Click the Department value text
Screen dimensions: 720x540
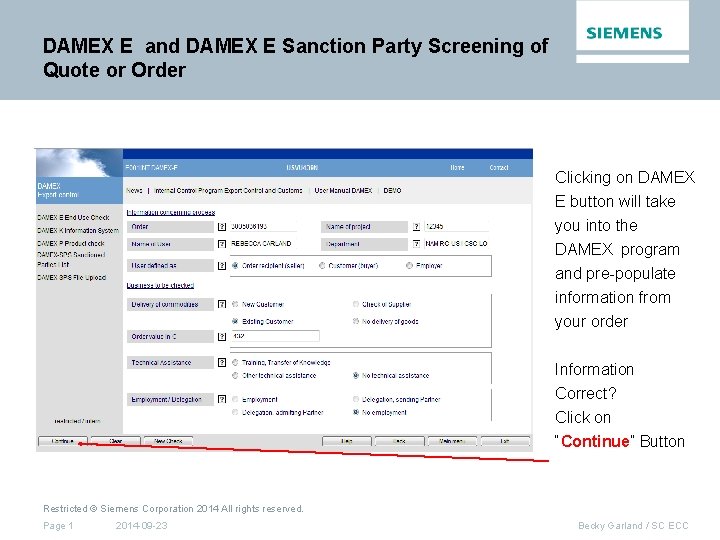tap(456, 243)
